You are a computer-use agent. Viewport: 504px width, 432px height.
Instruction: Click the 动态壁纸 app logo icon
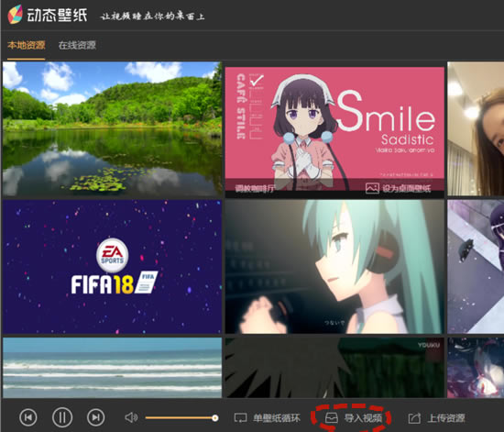[16, 15]
